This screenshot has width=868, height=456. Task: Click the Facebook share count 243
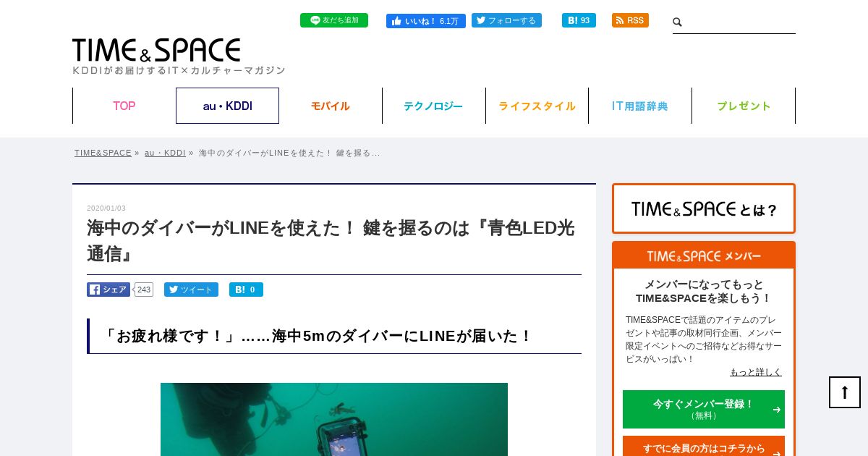point(143,290)
